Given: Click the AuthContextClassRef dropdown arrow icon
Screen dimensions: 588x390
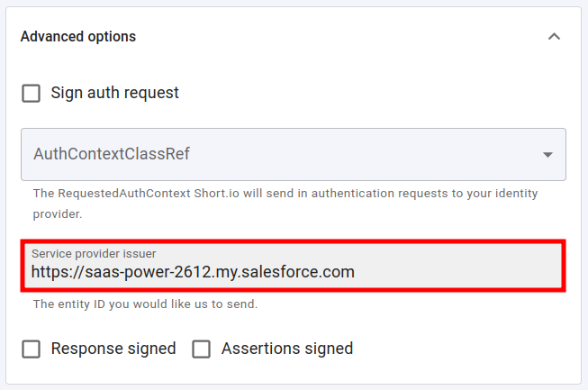Looking at the screenshot, I should tap(547, 155).
